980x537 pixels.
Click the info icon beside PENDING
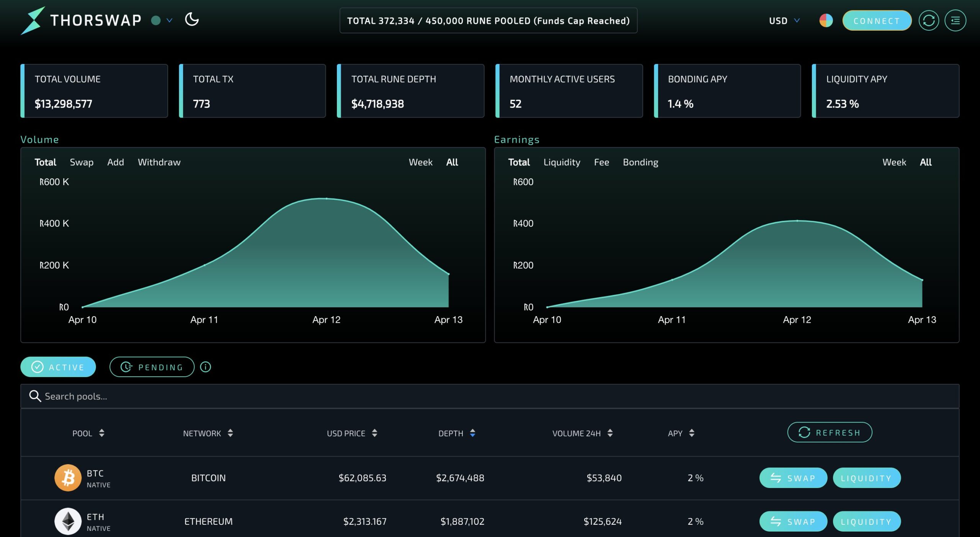206,367
